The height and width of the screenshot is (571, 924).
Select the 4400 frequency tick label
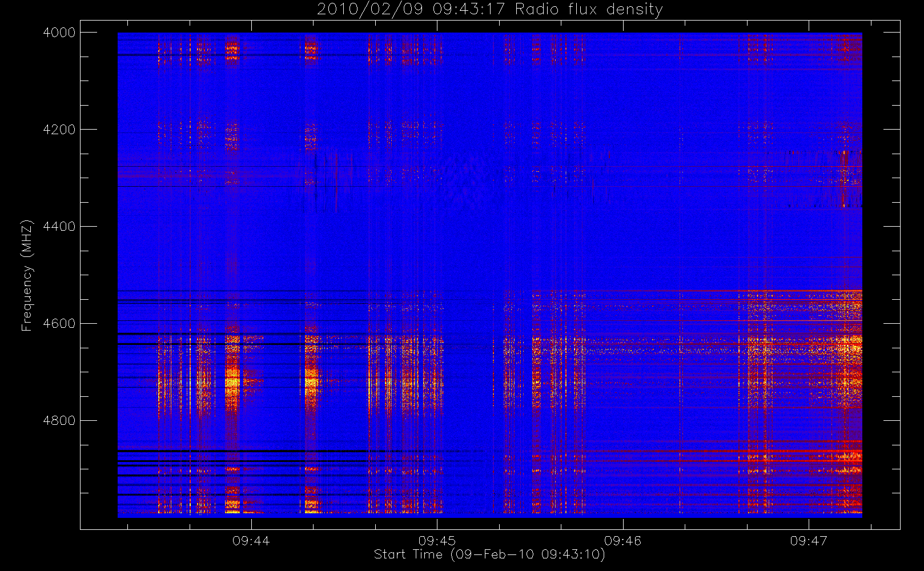point(59,227)
